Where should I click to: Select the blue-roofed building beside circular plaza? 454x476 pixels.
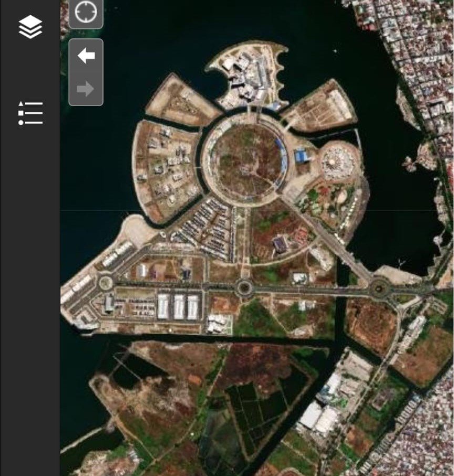302,156
